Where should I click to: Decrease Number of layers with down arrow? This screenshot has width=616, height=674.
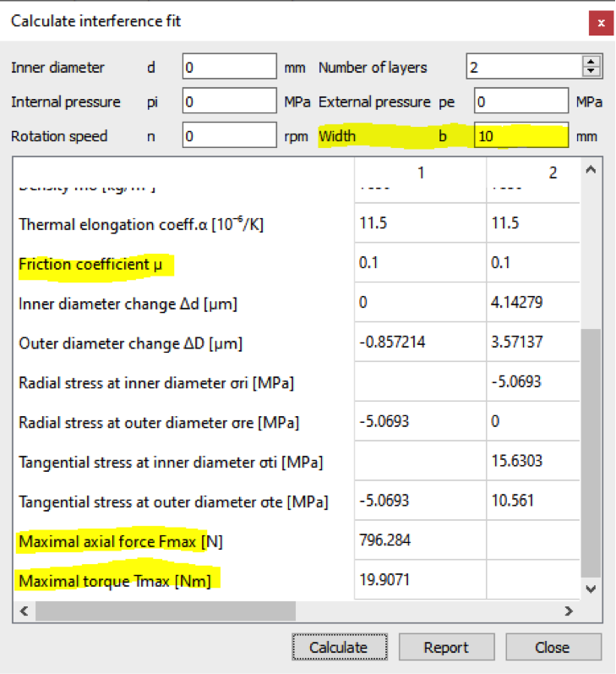point(591,72)
